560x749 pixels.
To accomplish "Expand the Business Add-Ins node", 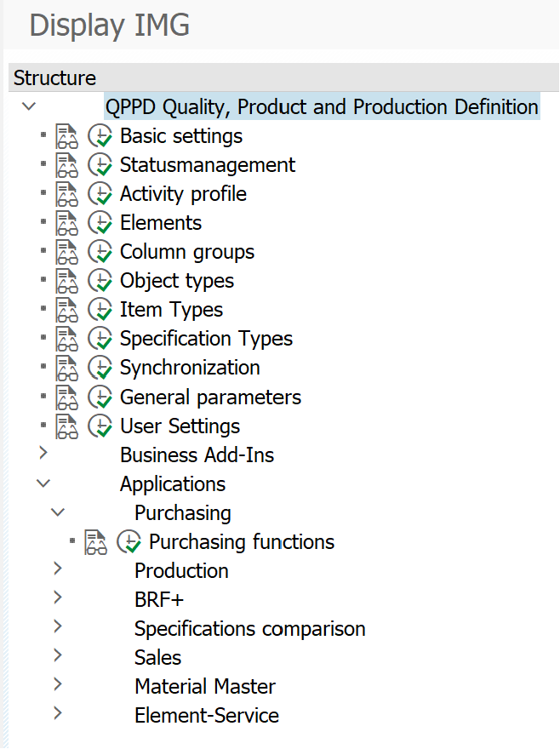I will [43, 454].
